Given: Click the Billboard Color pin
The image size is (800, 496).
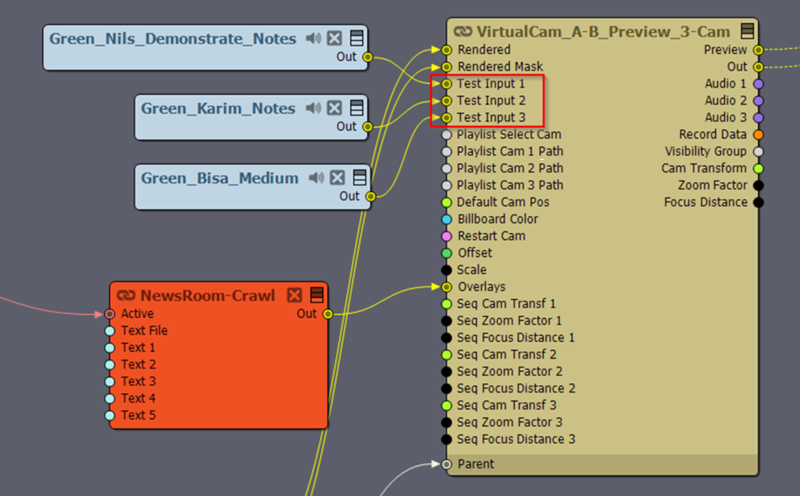Looking at the screenshot, I should (x=446, y=219).
